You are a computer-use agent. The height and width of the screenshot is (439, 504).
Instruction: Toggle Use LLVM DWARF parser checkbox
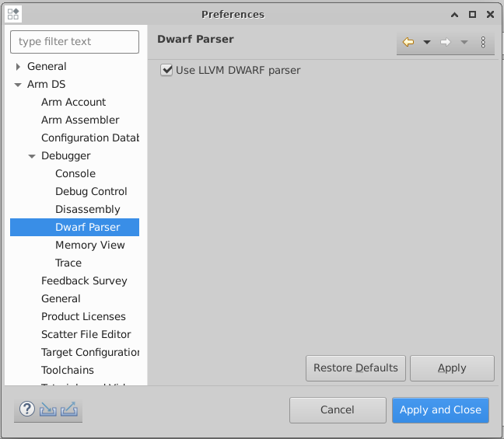166,70
